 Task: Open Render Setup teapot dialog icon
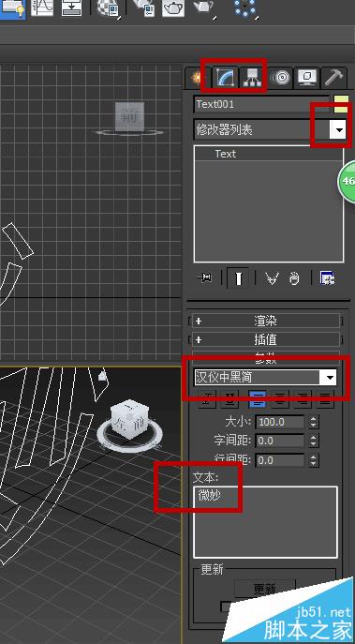coord(143,8)
